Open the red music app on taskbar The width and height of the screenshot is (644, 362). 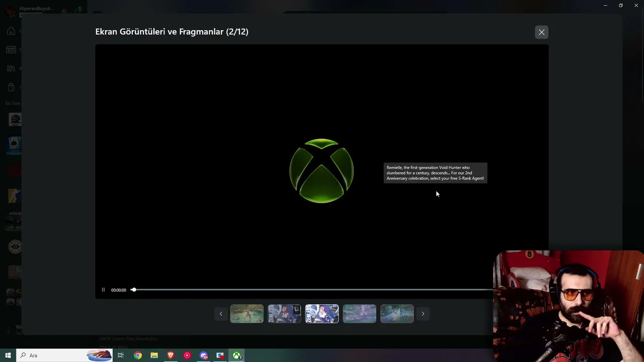point(187,355)
